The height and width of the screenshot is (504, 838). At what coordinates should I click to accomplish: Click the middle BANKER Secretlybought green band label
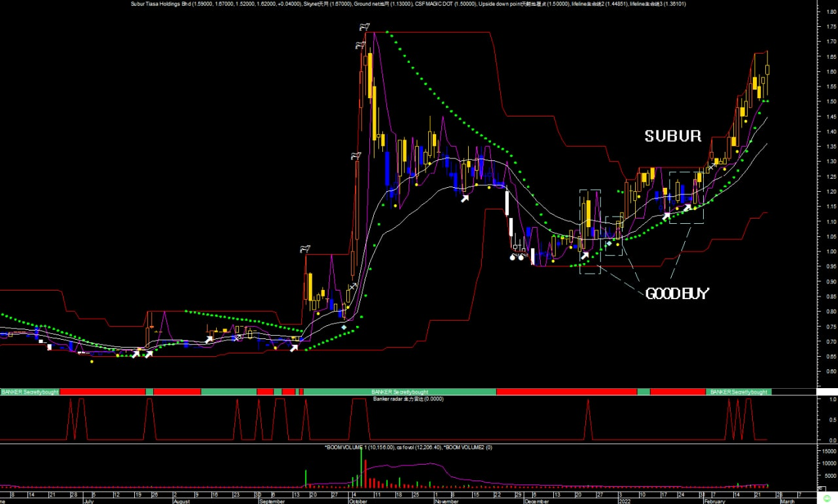click(400, 391)
